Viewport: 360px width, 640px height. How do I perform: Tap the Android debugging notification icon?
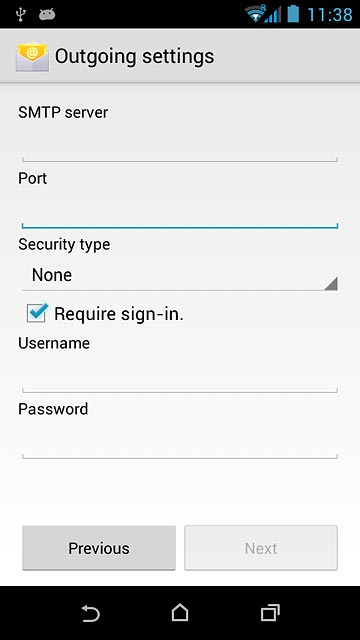47,15
